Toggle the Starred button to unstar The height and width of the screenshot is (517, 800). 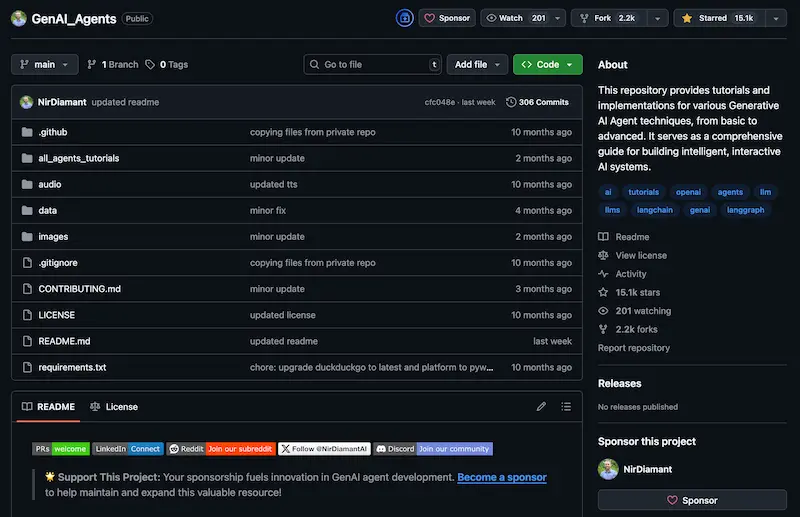coord(719,18)
